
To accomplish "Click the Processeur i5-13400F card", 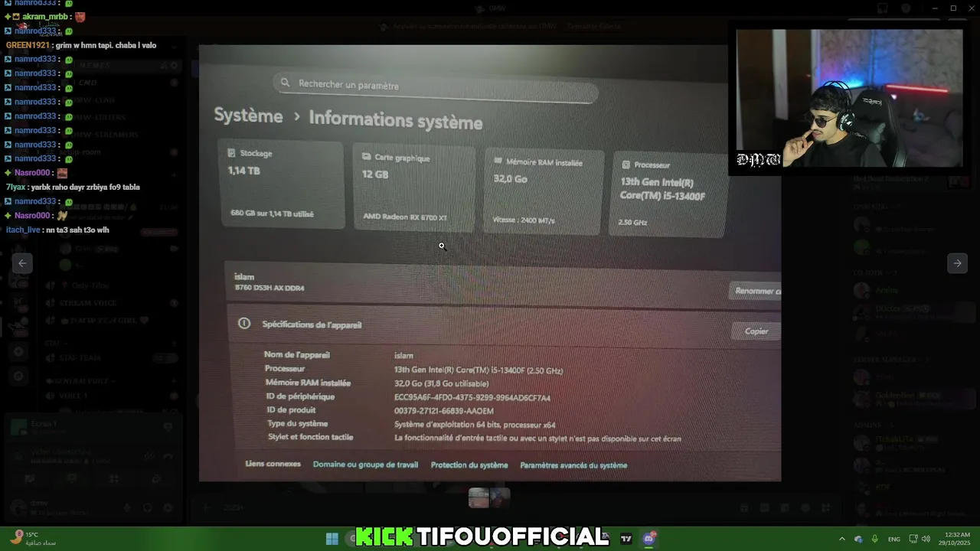I will coord(669,195).
